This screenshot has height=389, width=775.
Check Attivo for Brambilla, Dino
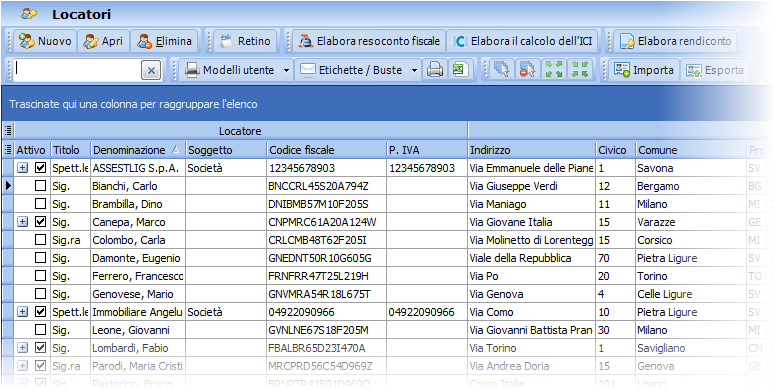[x=41, y=204]
